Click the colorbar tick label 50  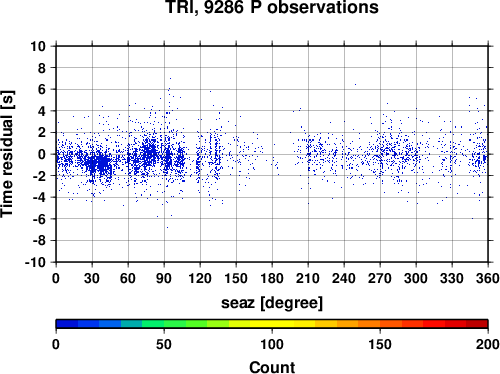tap(164, 344)
